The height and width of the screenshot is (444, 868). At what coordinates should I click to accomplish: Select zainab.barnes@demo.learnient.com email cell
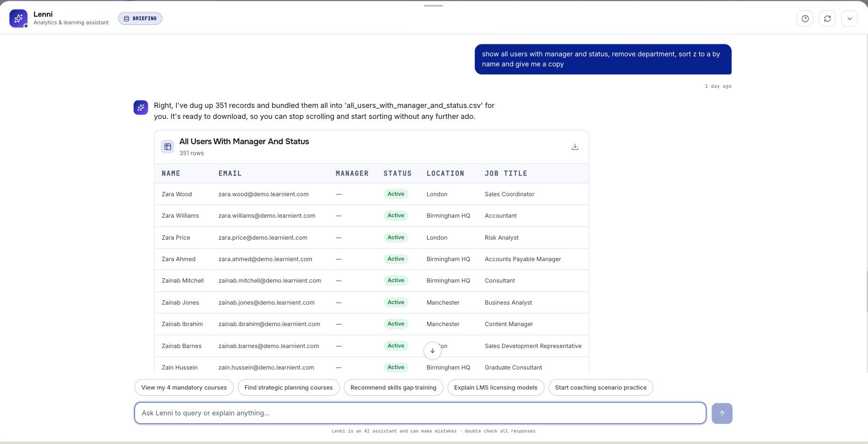pos(269,346)
